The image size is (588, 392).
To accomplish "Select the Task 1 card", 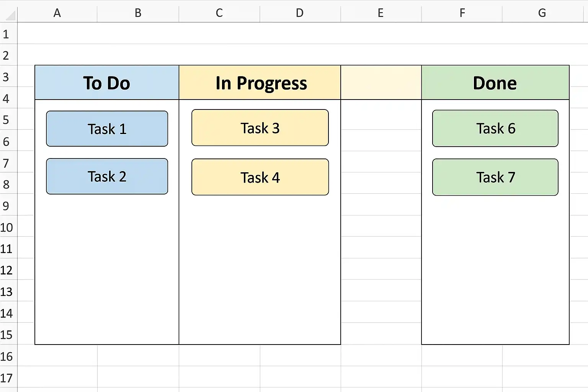I will (107, 129).
